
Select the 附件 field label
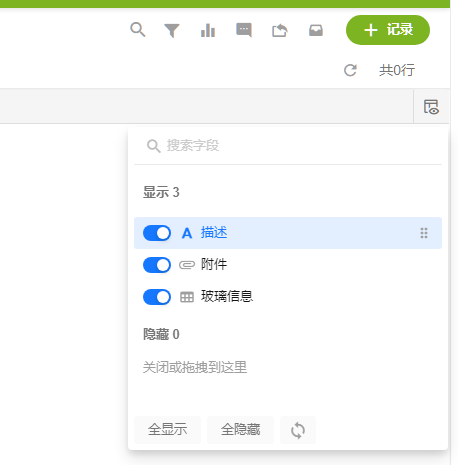click(x=214, y=264)
